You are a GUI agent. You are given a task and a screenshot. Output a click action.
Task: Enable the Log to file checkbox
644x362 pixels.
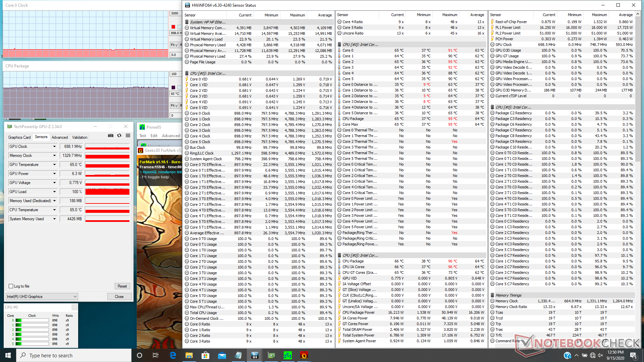(x=11, y=286)
